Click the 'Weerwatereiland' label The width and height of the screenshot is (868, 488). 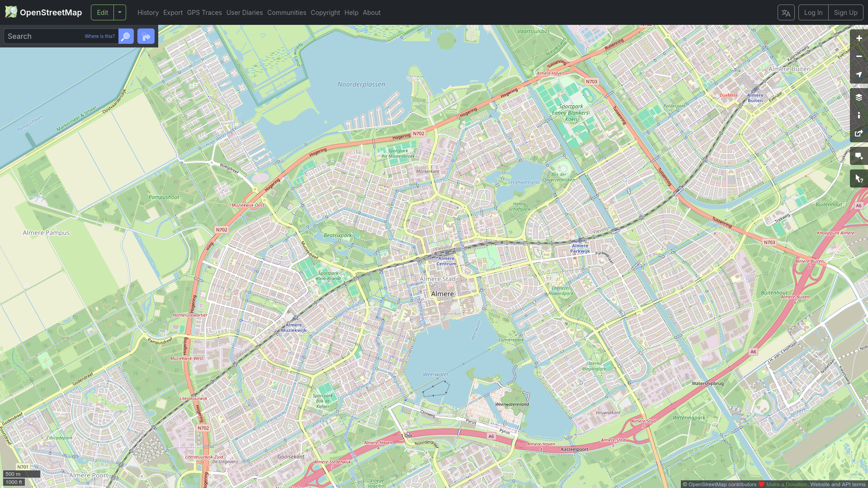[512, 404]
